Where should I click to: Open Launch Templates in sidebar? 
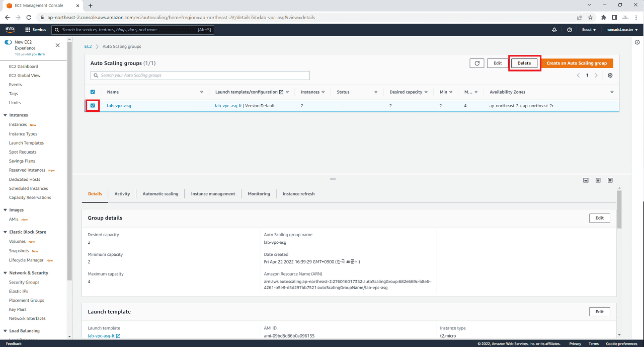pyautogui.click(x=27, y=143)
